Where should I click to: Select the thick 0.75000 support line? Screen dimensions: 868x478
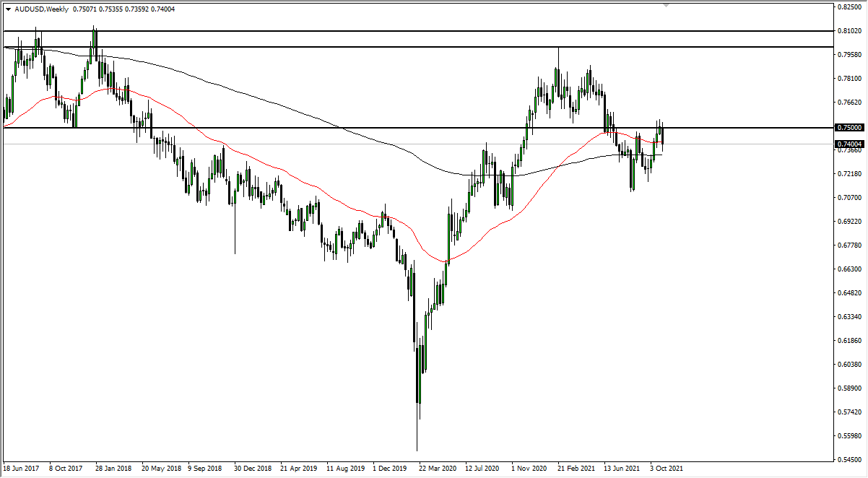click(433, 127)
